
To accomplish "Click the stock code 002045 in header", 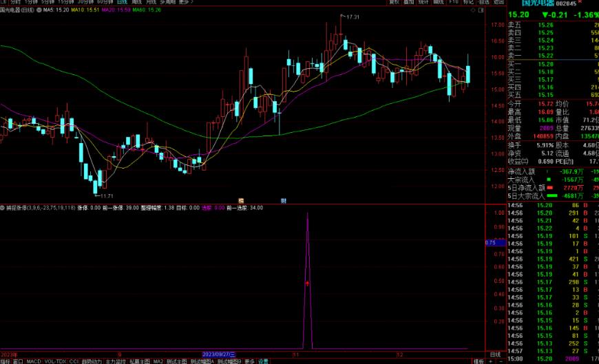I will (566, 3).
